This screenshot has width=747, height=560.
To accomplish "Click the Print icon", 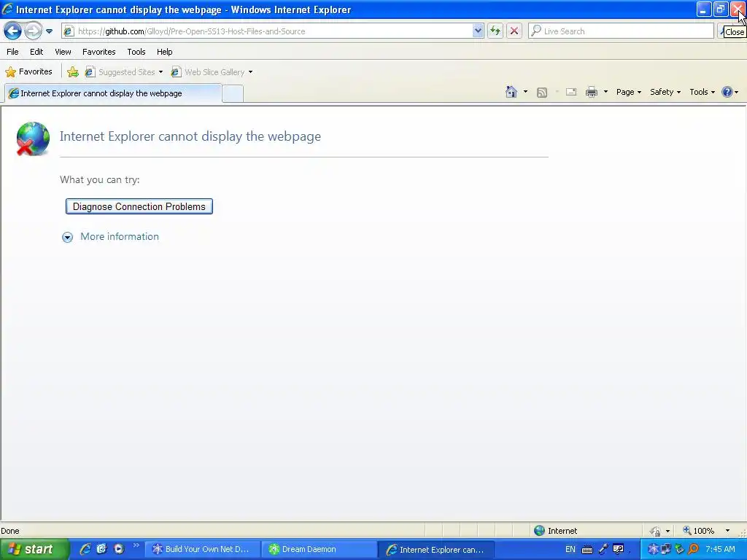I will click(592, 92).
